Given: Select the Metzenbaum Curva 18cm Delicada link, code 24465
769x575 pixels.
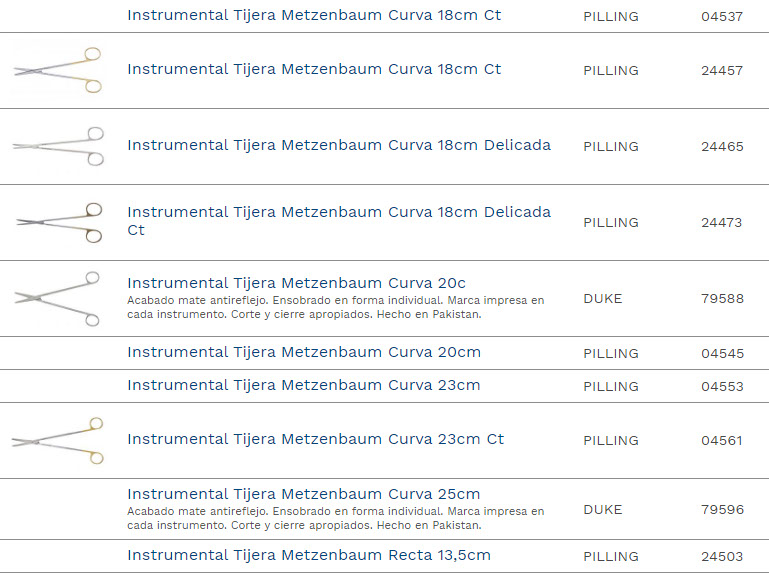Looking at the screenshot, I should pyautogui.click(x=339, y=146).
